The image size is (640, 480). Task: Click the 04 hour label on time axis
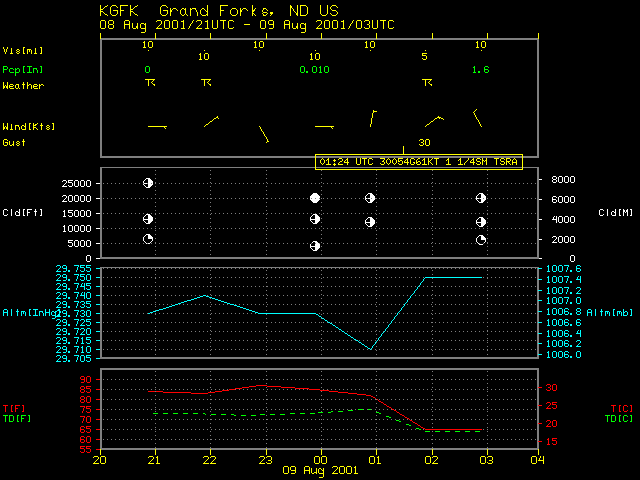click(538, 460)
